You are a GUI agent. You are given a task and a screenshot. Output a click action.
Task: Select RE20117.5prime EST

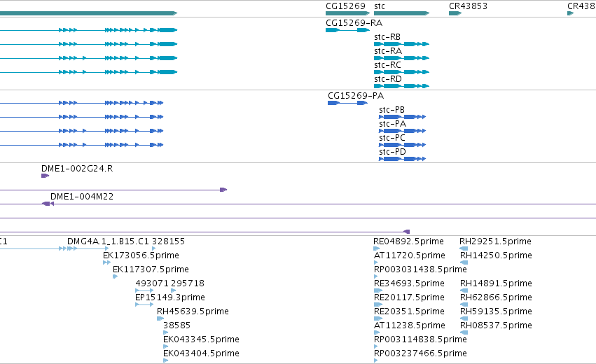pyautogui.click(x=377, y=304)
